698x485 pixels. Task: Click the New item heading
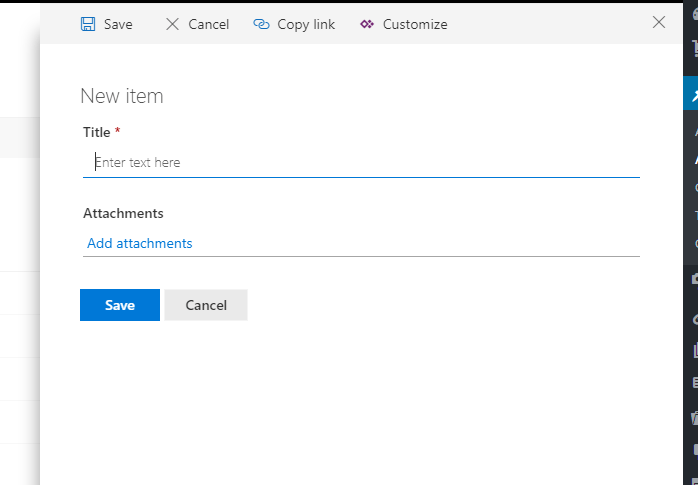tap(122, 96)
